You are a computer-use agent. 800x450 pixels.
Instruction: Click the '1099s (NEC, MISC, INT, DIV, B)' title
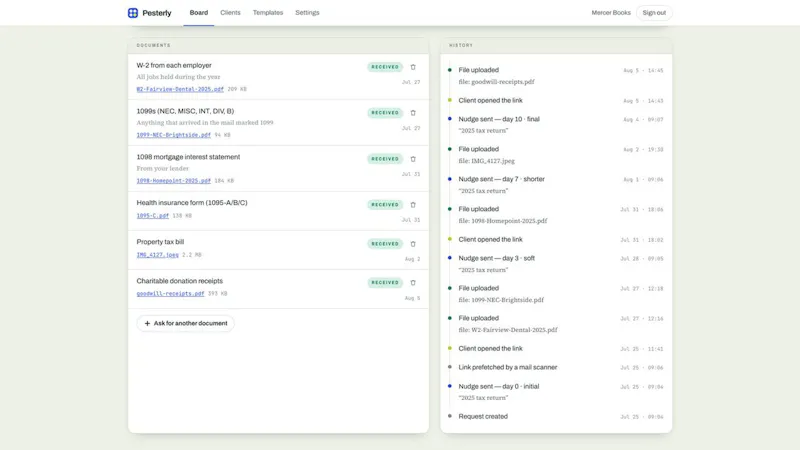(185, 111)
